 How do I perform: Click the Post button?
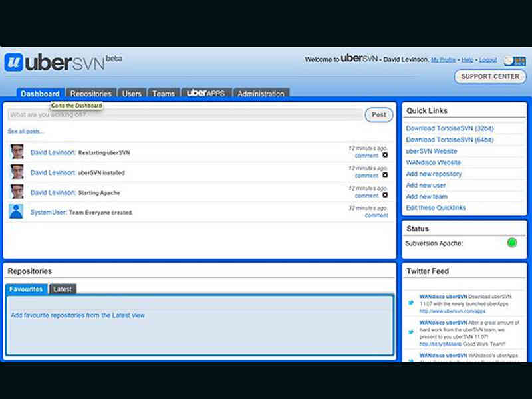click(378, 114)
